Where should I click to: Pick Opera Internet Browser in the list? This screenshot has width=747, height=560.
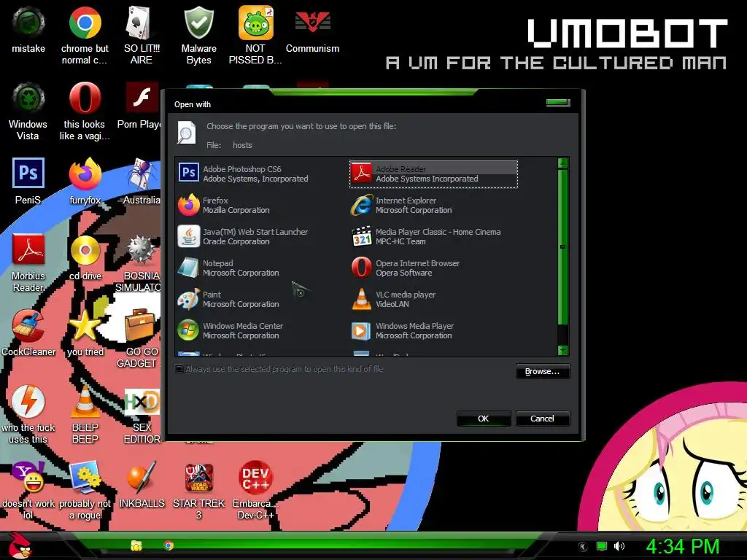(433, 268)
